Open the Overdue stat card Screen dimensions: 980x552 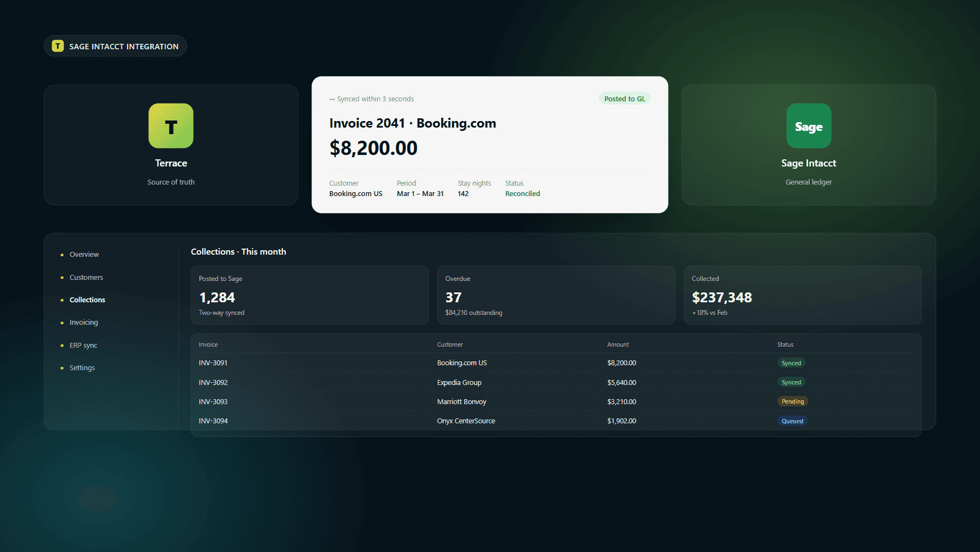click(556, 295)
